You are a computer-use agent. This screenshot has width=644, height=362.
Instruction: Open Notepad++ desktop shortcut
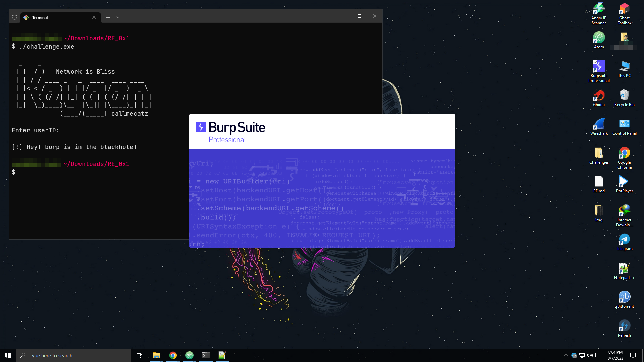coord(624,270)
